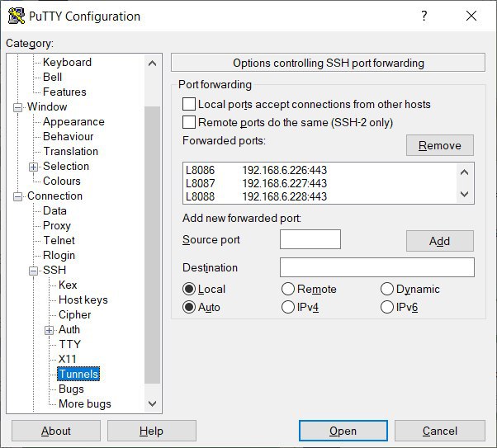This screenshot has width=497, height=448.
Task: Open the Telnet settings
Action: (59, 240)
